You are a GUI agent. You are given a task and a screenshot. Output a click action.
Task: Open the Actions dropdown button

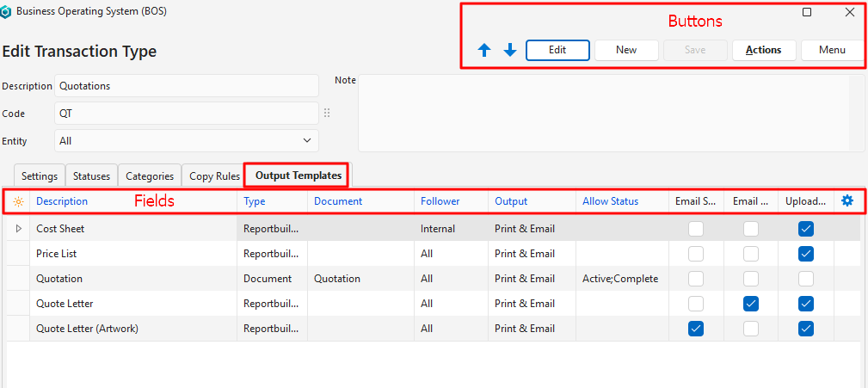[763, 50]
